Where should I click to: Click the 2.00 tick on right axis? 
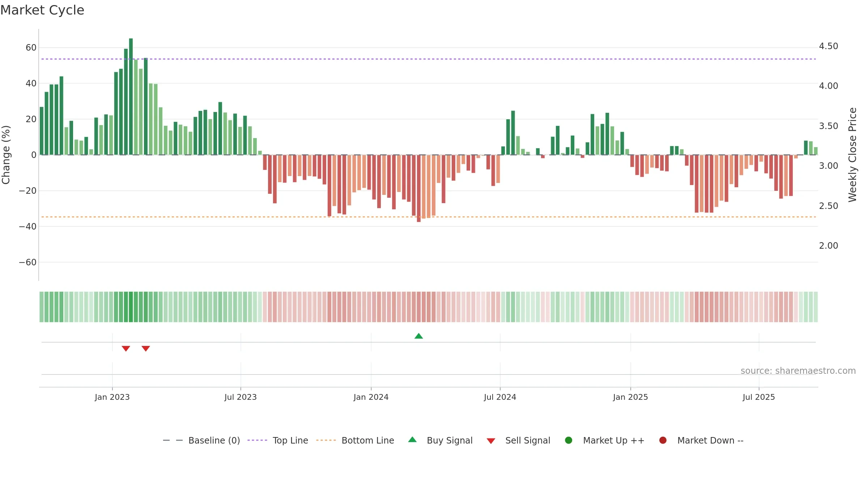(x=828, y=246)
